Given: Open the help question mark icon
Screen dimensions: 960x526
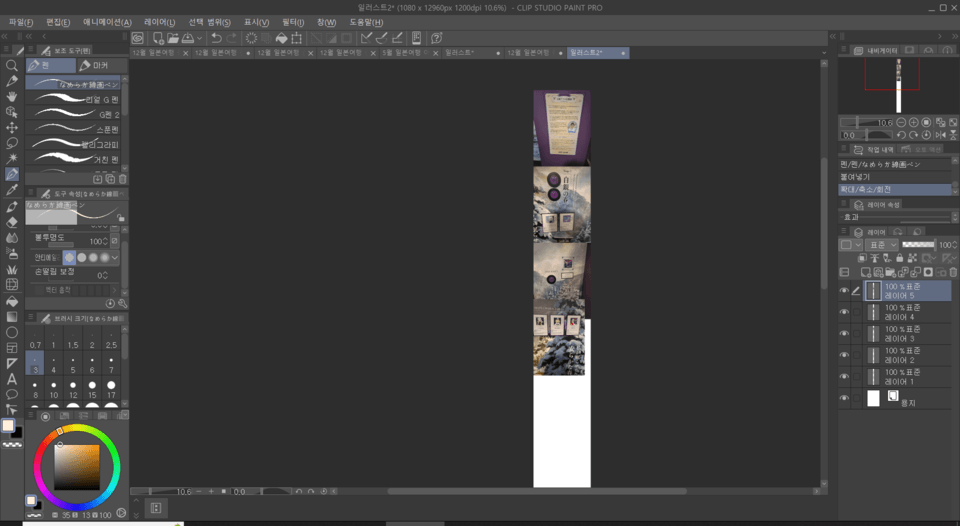Looking at the screenshot, I should tap(437, 38).
